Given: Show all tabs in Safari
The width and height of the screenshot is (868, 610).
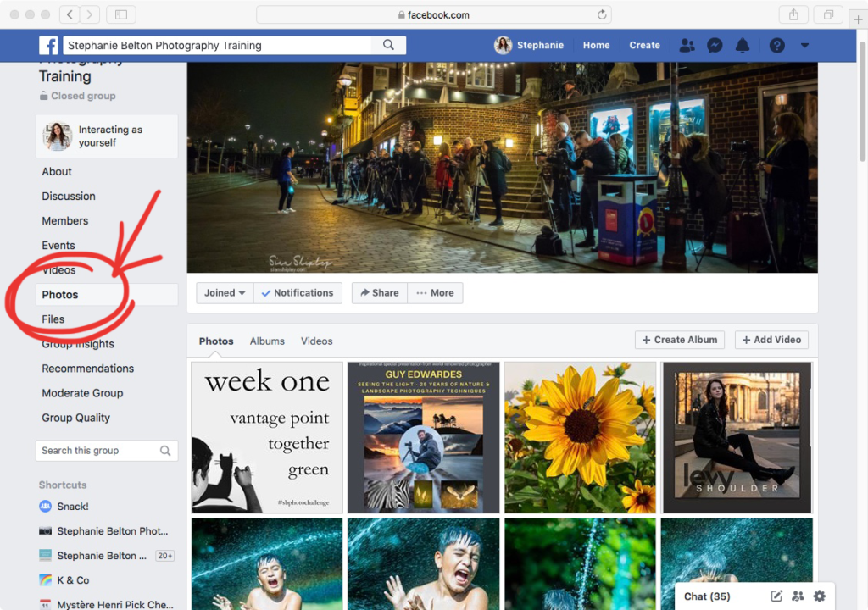Looking at the screenshot, I should pyautogui.click(x=828, y=15).
